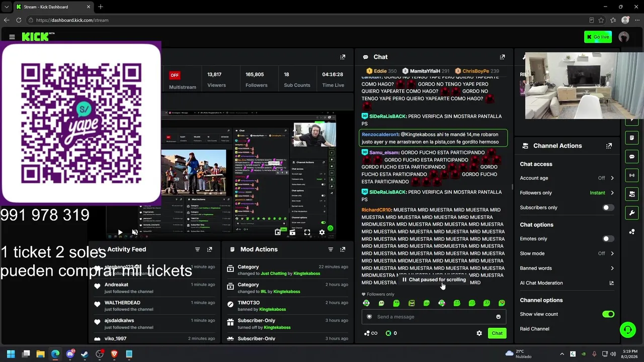Select WALTHERDEAD follow event
The image size is (644, 362).
click(155, 306)
